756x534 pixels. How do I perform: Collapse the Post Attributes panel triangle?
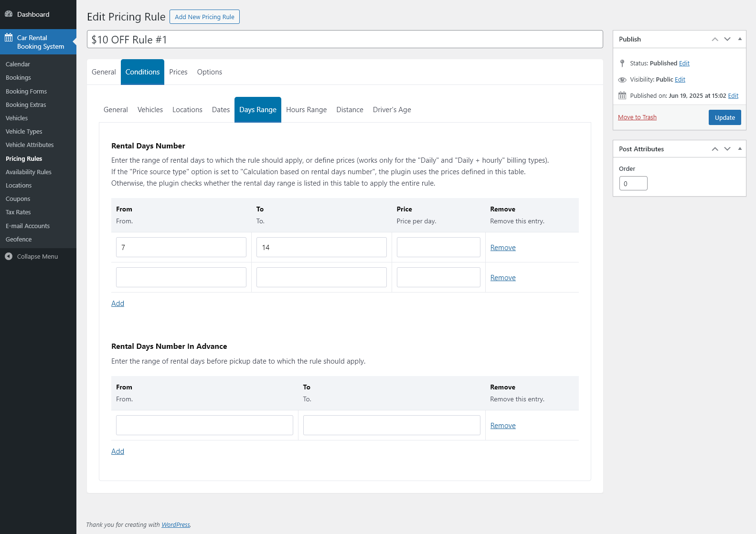[740, 149]
